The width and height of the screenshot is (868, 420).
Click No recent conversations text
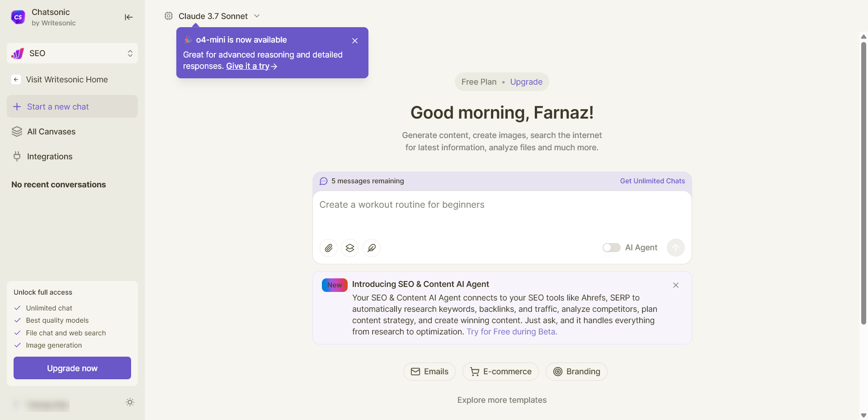tap(59, 185)
